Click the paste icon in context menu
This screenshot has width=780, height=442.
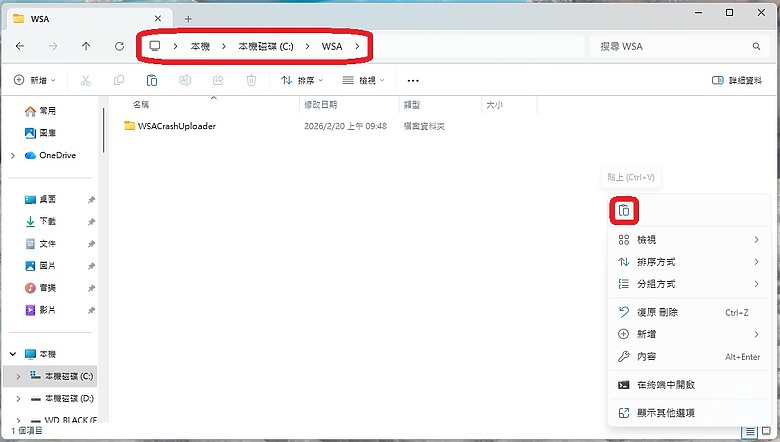pos(624,211)
